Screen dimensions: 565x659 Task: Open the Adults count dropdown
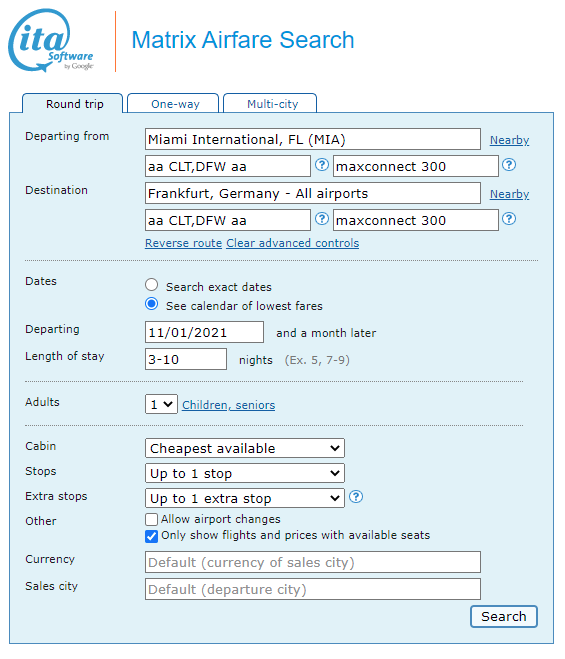click(161, 404)
